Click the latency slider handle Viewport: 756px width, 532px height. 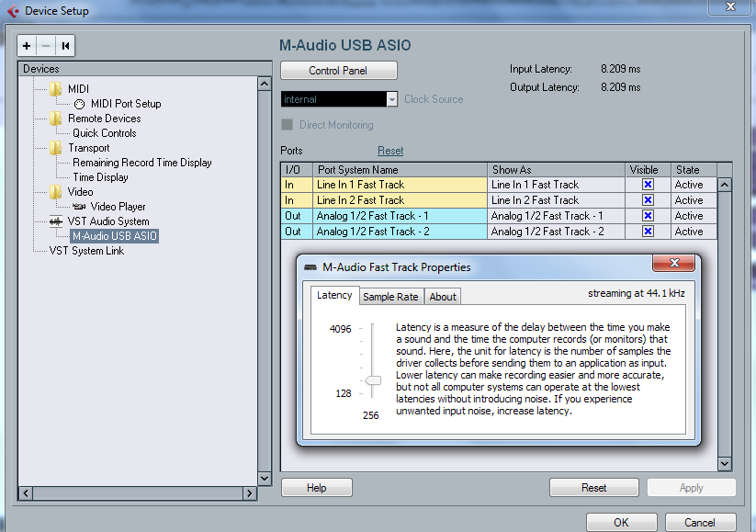pyautogui.click(x=373, y=379)
